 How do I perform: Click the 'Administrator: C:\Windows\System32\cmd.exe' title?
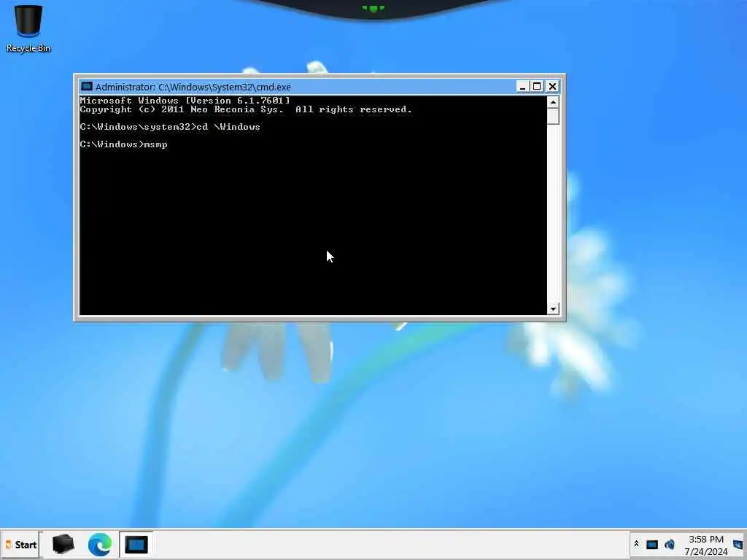pyautogui.click(x=193, y=87)
